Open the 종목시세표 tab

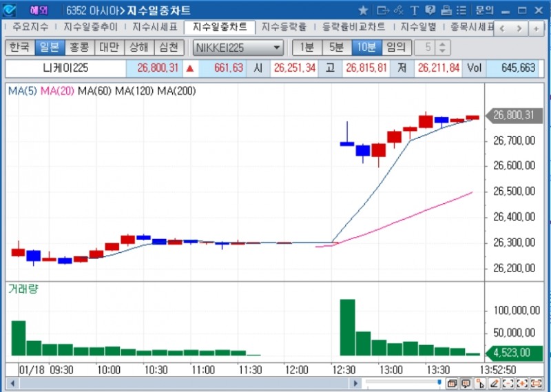point(472,27)
